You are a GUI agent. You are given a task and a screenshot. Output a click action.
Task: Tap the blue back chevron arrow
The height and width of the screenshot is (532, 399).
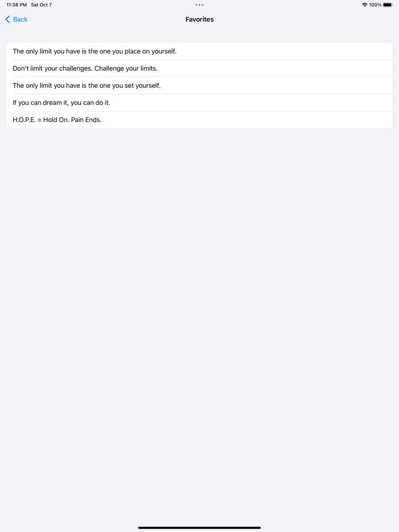click(x=7, y=19)
